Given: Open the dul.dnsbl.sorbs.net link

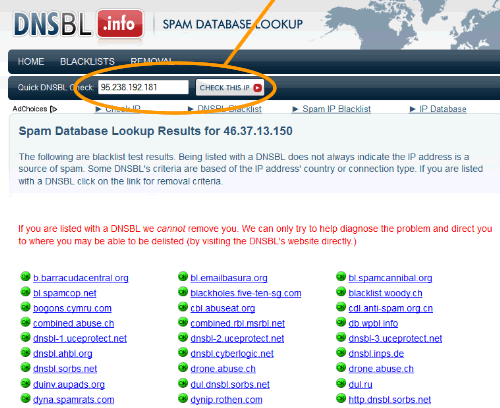Looking at the screenshot, I should pos(230,385).
